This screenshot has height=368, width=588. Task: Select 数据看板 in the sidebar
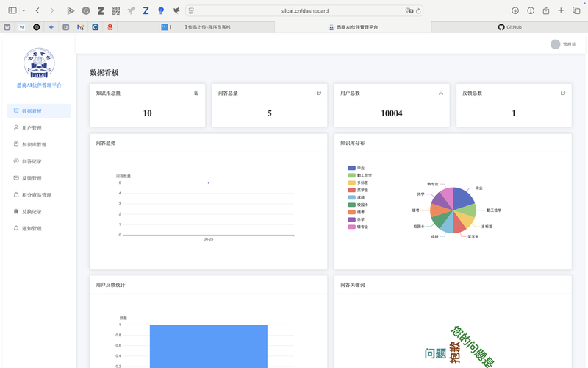point(39,111)
